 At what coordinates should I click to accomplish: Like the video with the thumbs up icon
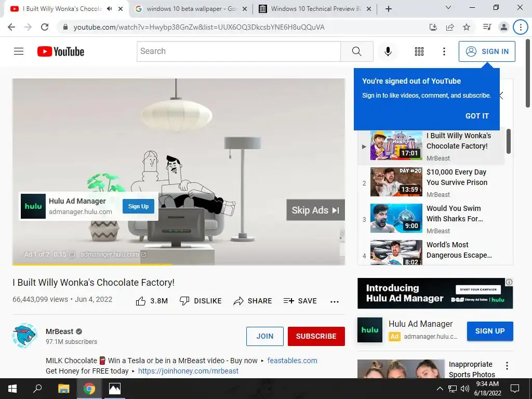[140, 301]
